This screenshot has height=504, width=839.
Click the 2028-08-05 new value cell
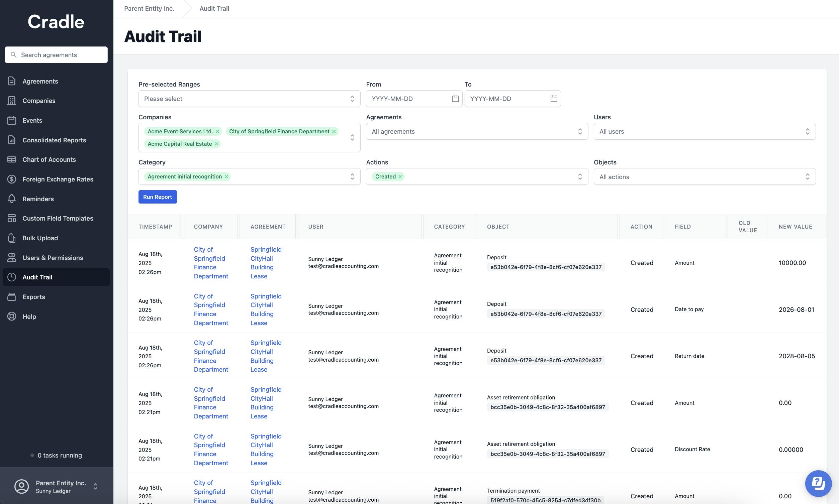(x=797, y=356)
